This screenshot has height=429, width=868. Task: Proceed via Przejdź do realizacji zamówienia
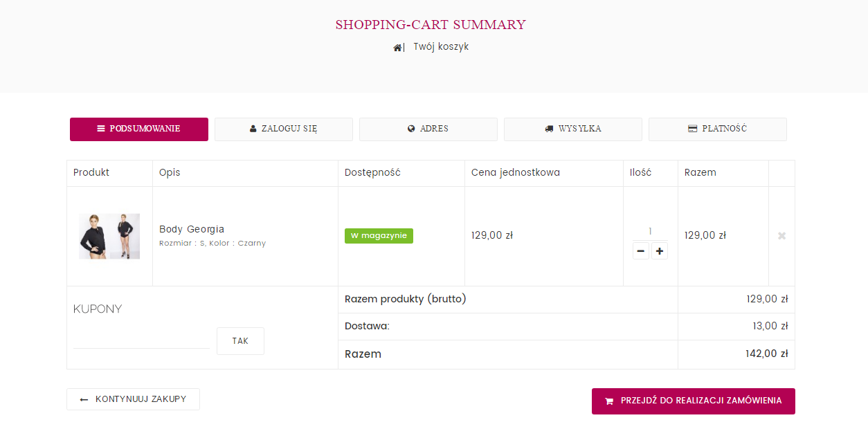point(693,401)
